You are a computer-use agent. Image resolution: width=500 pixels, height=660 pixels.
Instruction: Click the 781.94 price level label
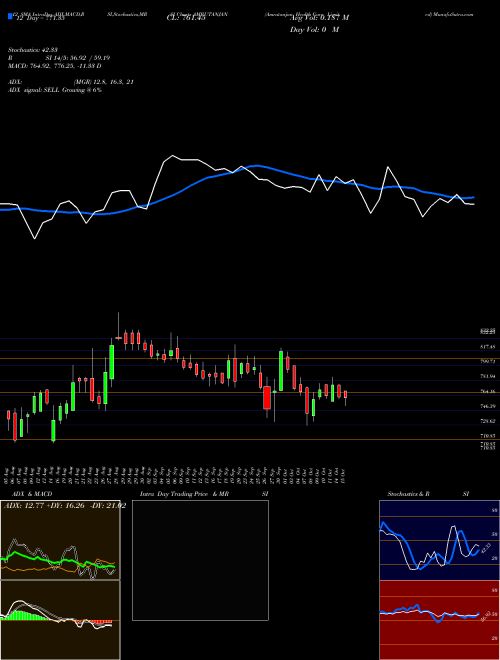[487, 376]
